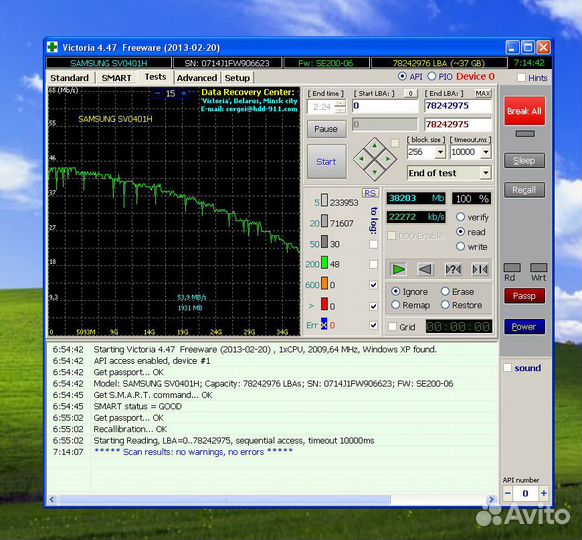Open the block size dropdown

point(440,152)
